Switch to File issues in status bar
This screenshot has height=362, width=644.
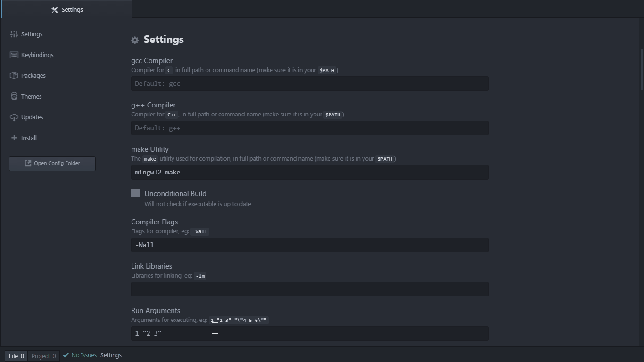click(x=16, y=356)
